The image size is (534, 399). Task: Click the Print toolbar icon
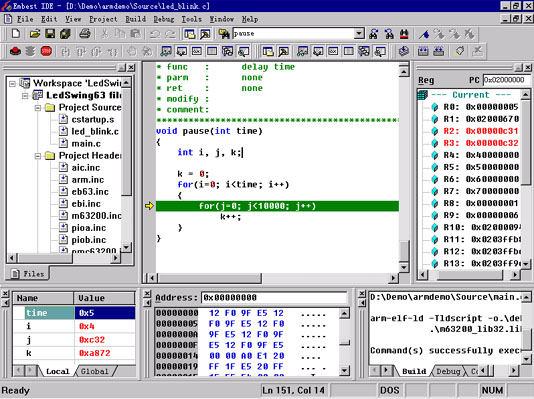(x=84, y=33)
